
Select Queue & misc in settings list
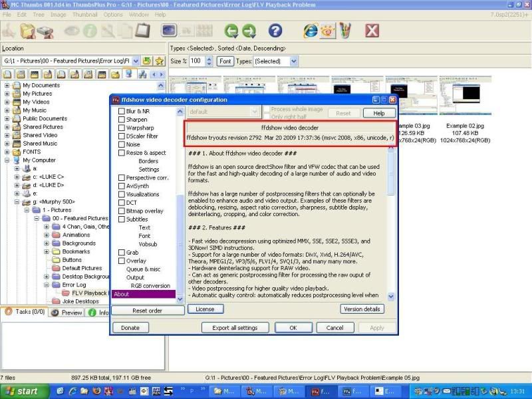pyautogui.click(x=143, y=269)
